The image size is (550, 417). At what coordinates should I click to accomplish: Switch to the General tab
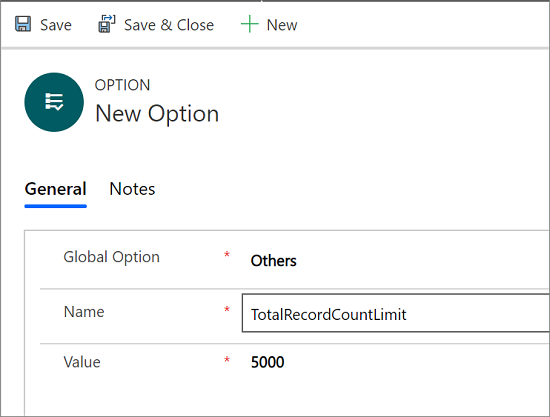pyautogui.click(x=55, y=189)
